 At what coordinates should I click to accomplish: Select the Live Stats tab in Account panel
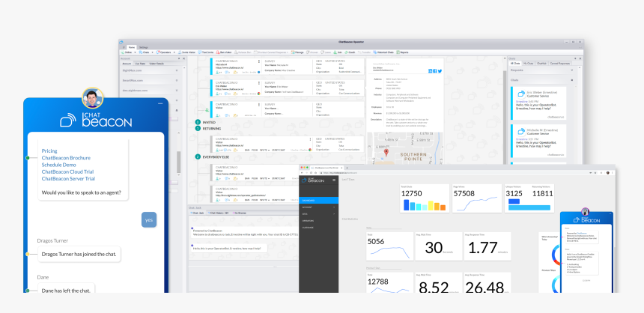tap(139, 64)
